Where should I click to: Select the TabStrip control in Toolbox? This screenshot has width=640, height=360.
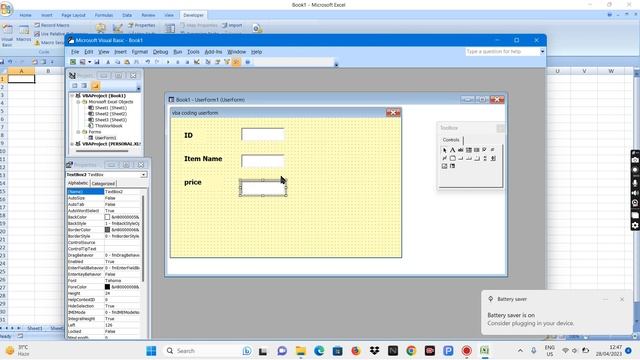(469, 158)
